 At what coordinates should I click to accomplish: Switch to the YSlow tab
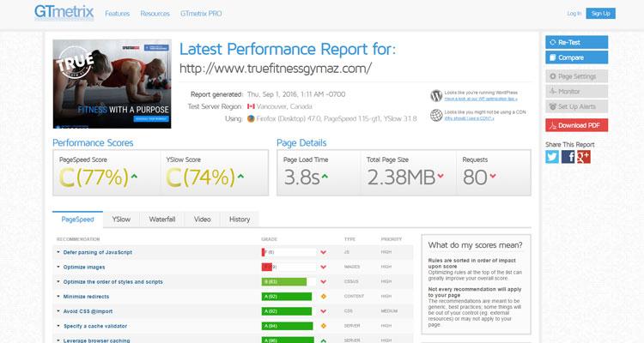tap(120, 220)
